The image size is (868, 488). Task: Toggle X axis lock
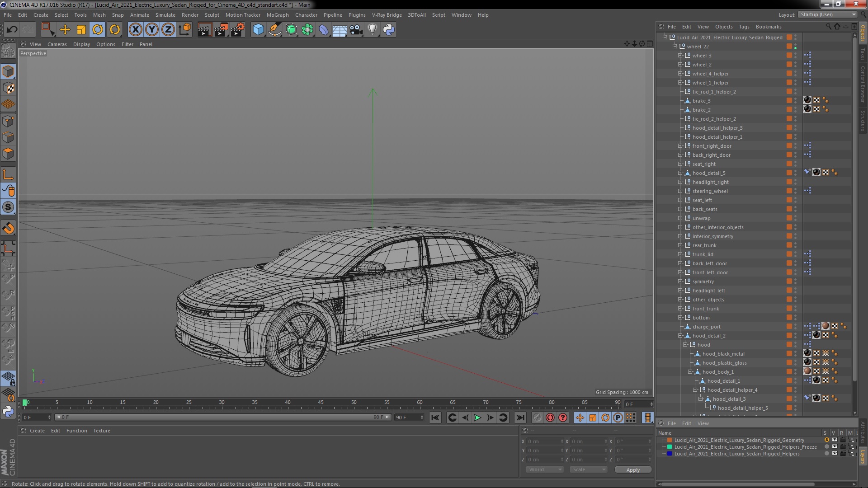point(135,30)
